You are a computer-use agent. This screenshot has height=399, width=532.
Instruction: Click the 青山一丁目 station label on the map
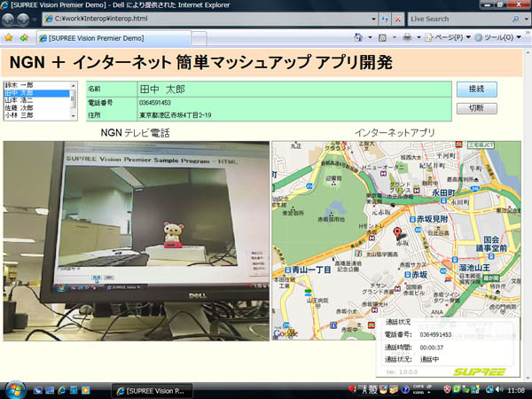coord(311,270)
